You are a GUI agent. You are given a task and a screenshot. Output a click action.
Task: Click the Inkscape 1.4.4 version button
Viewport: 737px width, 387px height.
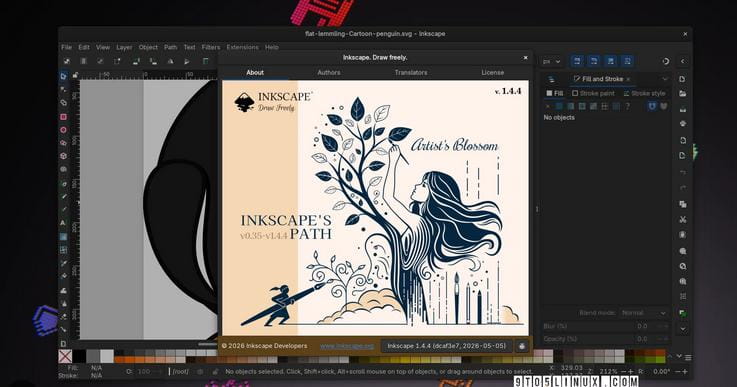(447, 346)
